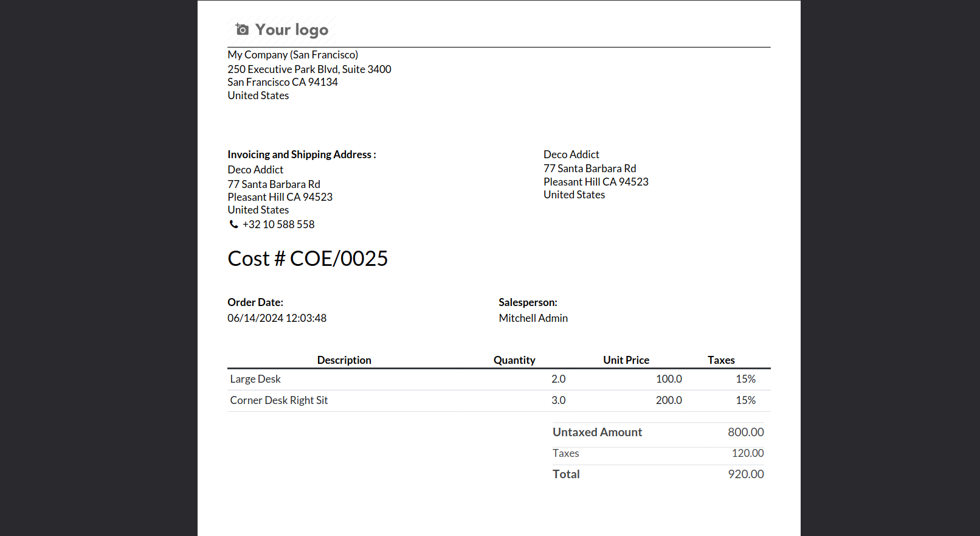The width and height of the screenshot is (980, 536).
Task: Select the 'My Company (San Francisco)' line
Action: point(292,55)
